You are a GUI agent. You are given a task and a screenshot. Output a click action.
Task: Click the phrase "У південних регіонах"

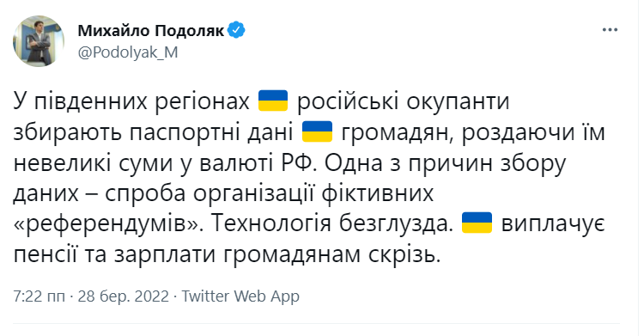131,102
